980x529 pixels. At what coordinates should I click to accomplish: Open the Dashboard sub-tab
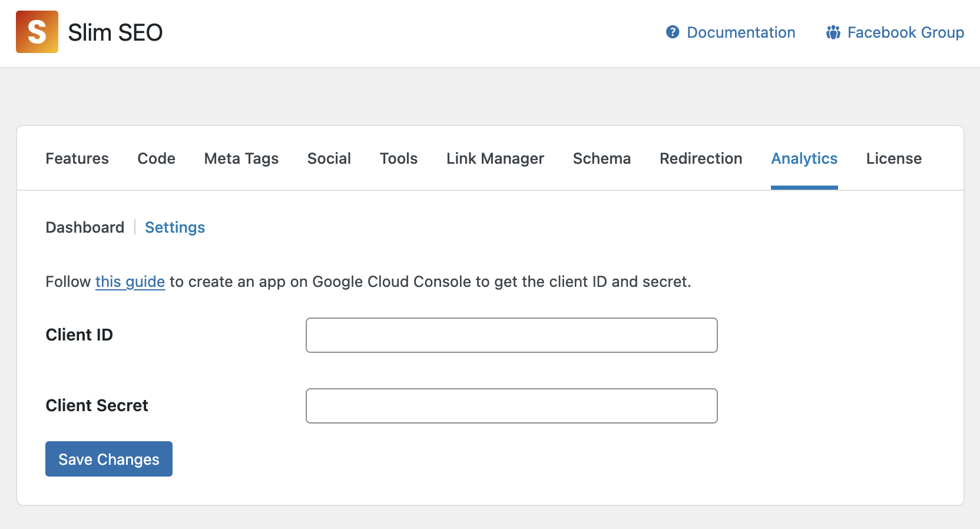(85, 227)
